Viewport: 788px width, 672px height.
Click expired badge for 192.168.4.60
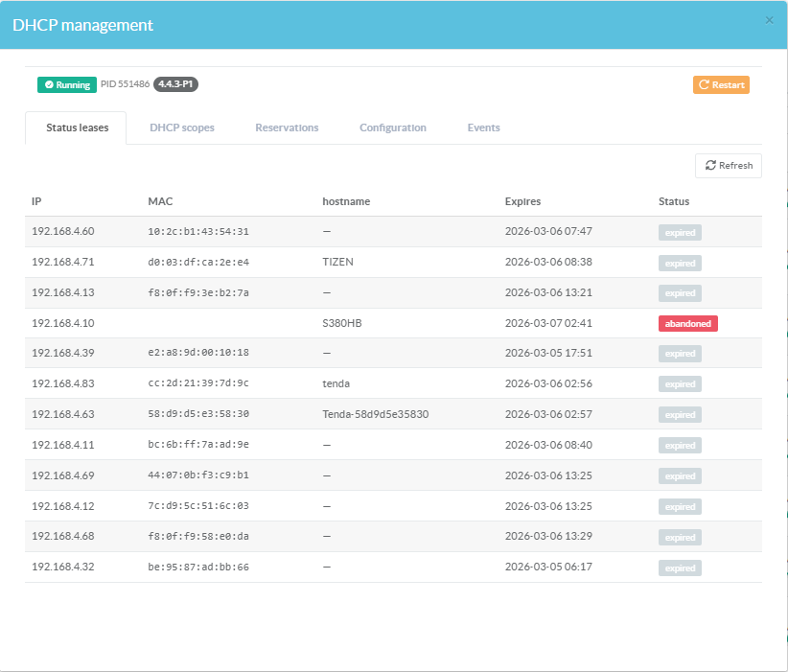coord(680,232)
